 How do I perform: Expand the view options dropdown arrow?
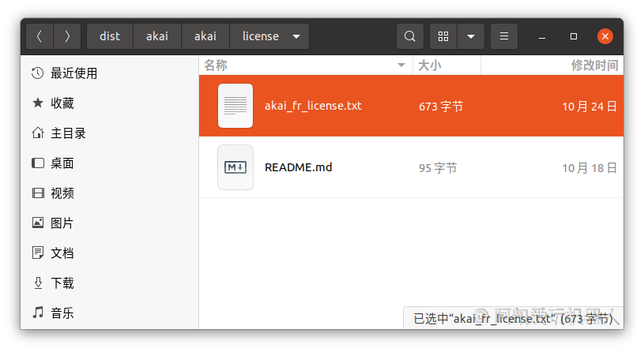coord(471,36)
